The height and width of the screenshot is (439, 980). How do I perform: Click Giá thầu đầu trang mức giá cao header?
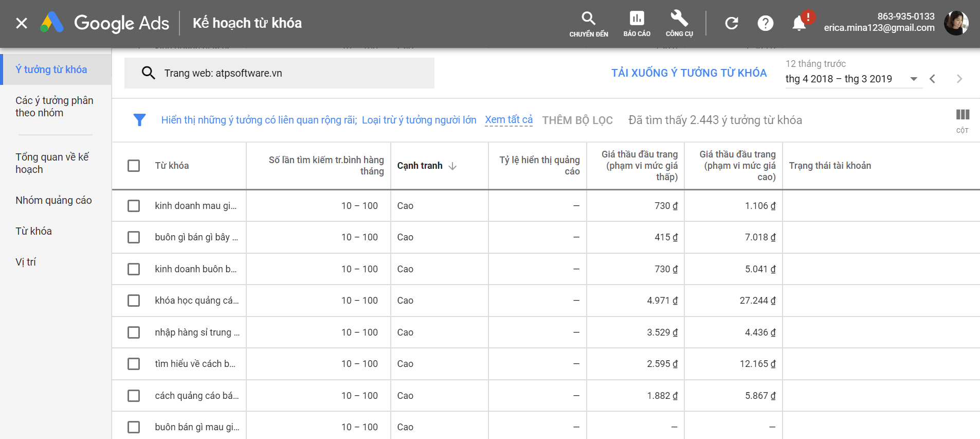[x=737, y=166]
